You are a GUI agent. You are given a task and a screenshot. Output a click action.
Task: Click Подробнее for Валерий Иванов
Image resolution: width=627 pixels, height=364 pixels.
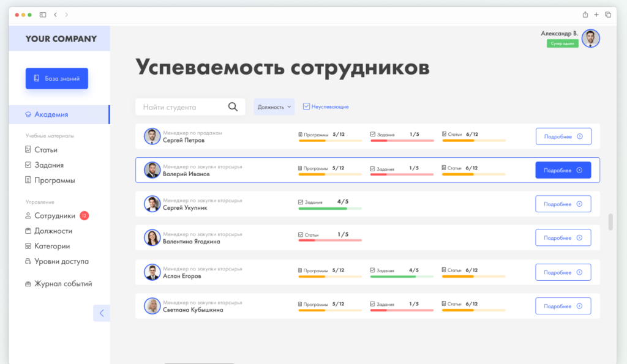click(563, 170)
